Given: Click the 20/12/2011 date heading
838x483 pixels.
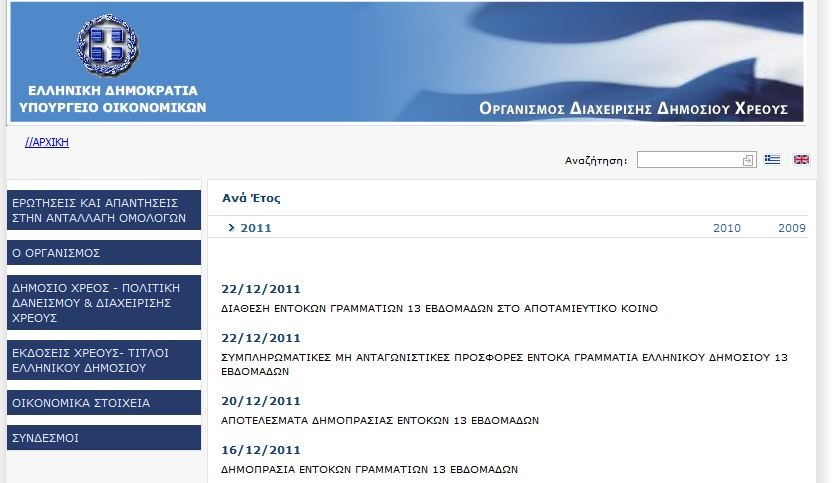Looking at the screenshot, I should [261, 401].
